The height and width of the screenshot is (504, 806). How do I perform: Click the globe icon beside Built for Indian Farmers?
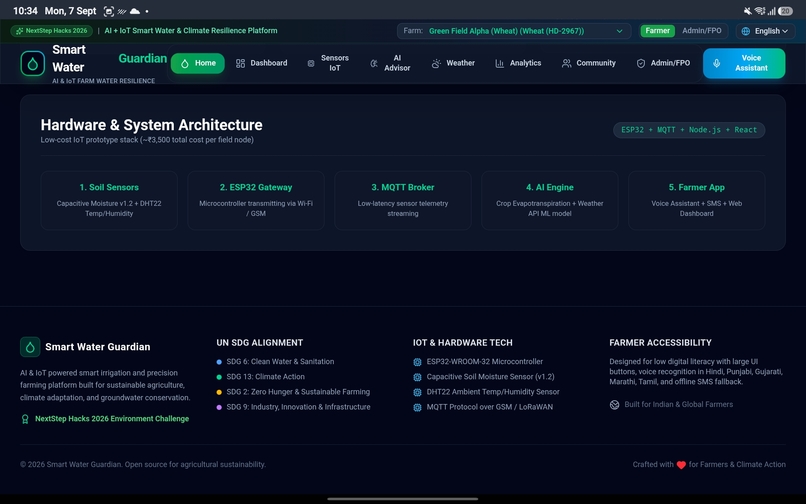(614, 405)
